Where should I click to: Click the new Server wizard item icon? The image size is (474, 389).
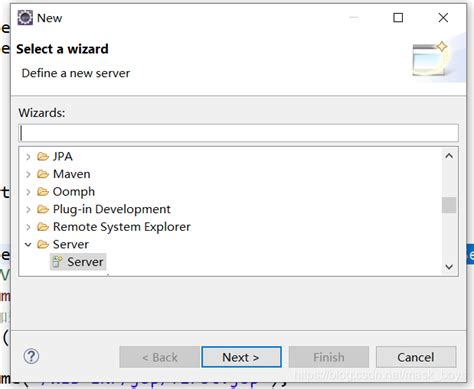[57, 262]
